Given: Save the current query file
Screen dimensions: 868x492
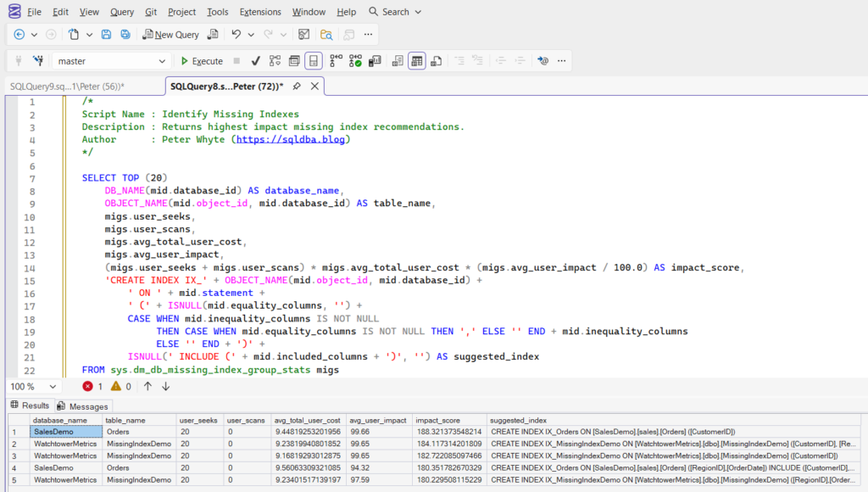Looking at the screenshot, I should 106,34.
